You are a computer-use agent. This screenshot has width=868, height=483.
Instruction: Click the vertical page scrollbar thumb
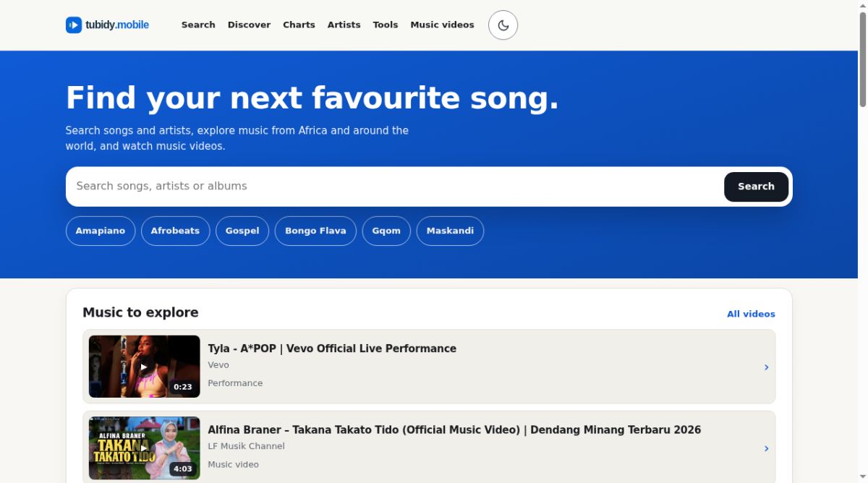[x=863, y=59]
